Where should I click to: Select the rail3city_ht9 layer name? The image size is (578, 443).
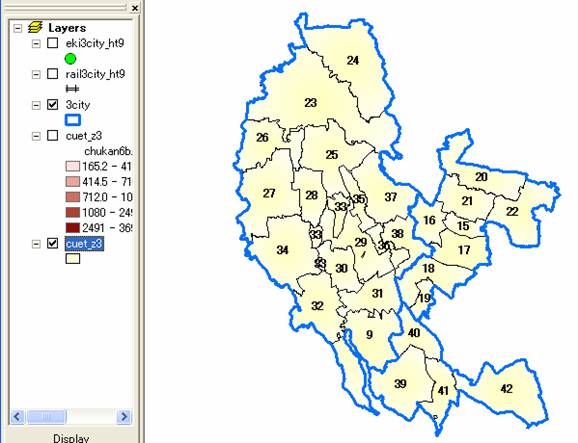click(95, 74)
